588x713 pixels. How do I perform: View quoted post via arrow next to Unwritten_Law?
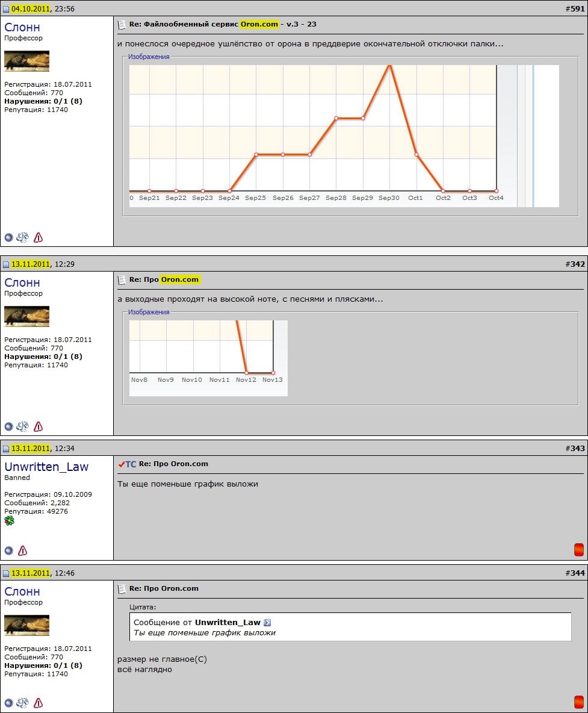(x=267, y=623)
